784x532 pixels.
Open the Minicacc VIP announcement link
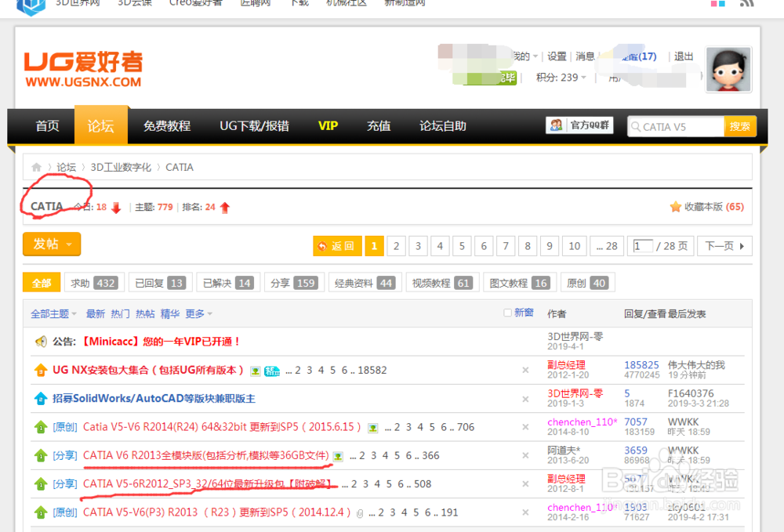(x=161, y=342)
